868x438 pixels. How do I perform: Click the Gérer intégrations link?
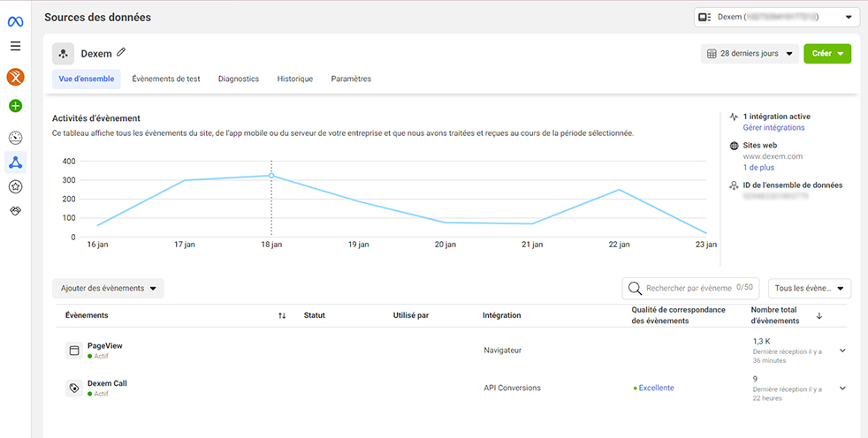click(774, 128)
